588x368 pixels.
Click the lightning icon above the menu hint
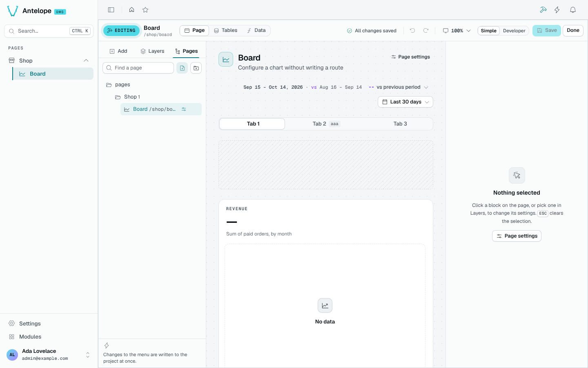107,346
